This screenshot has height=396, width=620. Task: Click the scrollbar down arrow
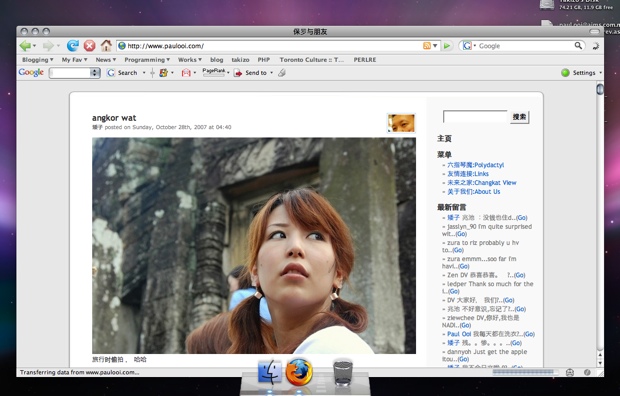(x=600, y=362)
